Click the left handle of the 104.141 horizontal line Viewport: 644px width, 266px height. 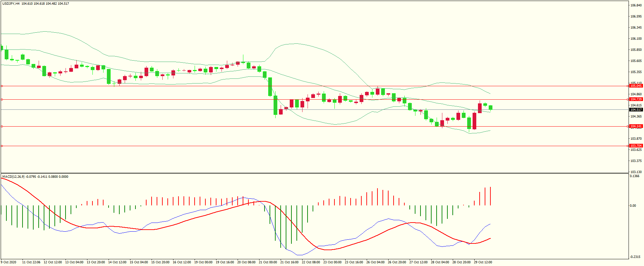[2, 126]
